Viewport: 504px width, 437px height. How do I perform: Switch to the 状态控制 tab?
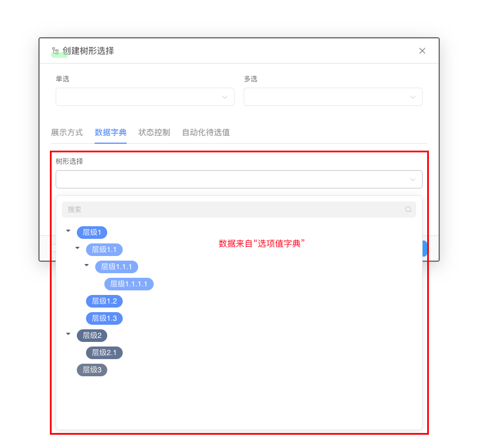tap(154, 132)
